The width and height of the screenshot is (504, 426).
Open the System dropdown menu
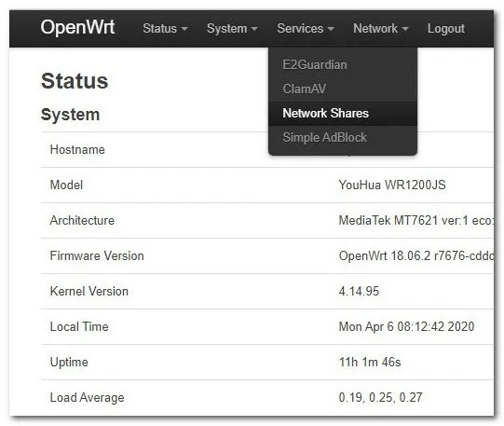click(x=232, y=29)
